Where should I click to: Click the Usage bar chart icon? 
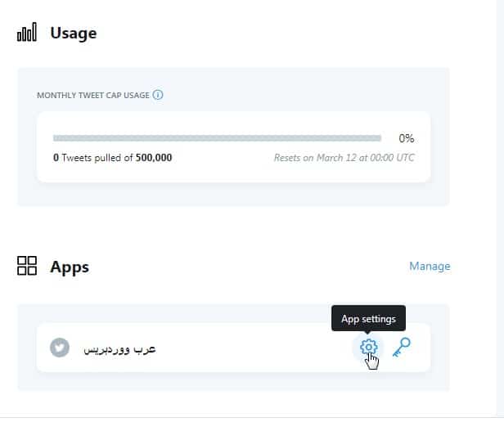click(x=28, y=34)
